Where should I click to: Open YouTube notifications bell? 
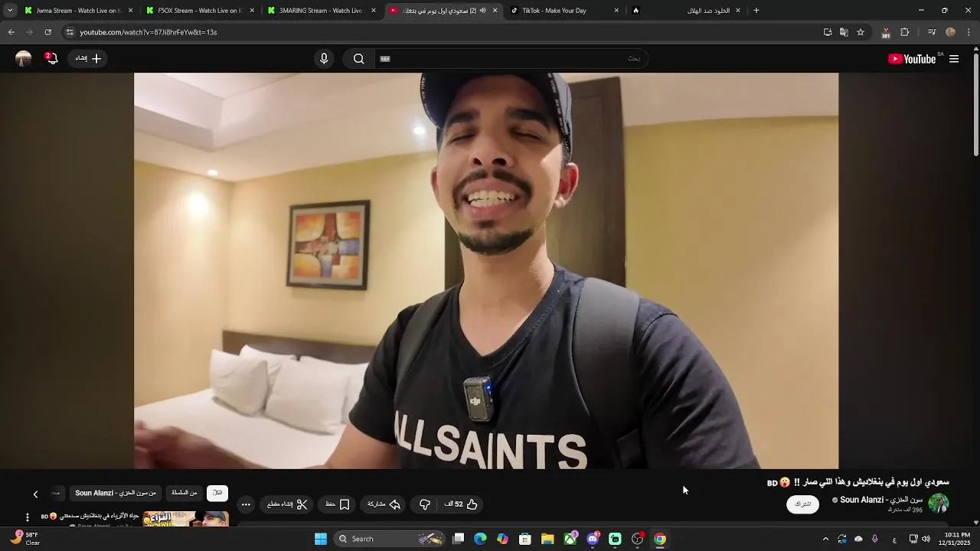51,58
